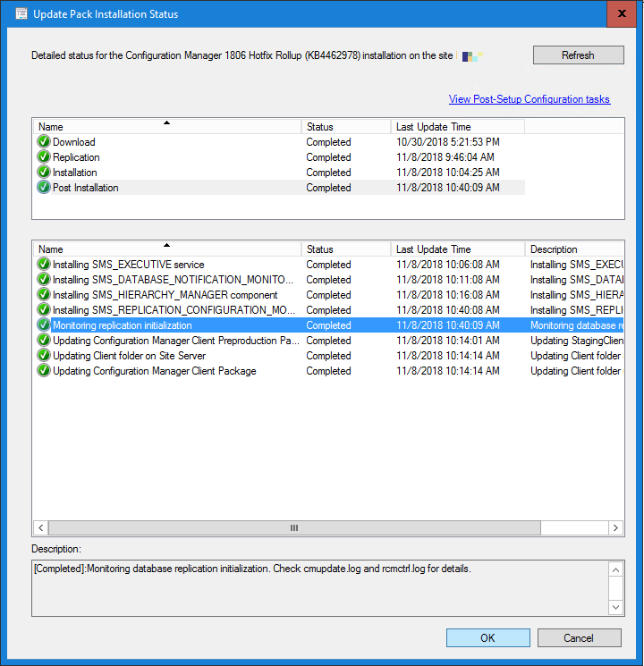644x666 pixels.
Task: Select Monitoring replication initialization row
Action: [x=328, y=325]
